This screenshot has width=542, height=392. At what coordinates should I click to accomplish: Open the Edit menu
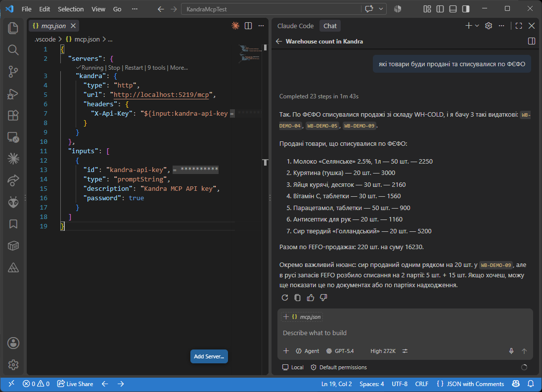(44, 9)
